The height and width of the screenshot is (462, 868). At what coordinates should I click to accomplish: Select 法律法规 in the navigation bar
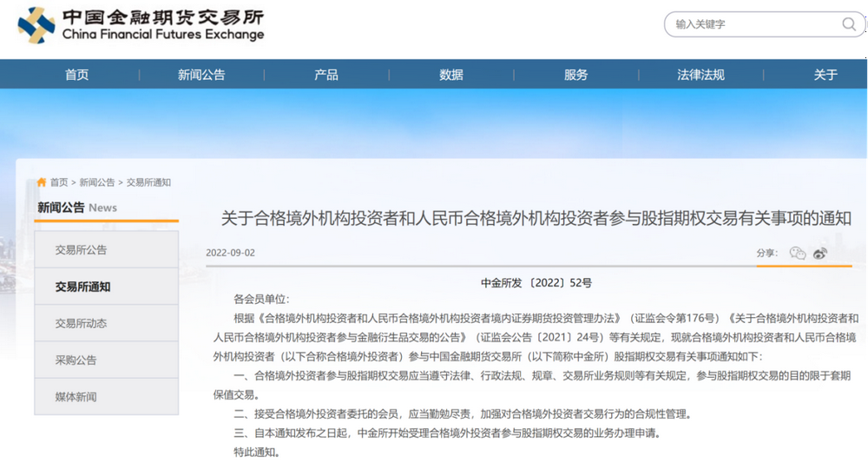[x=700, y=75]
